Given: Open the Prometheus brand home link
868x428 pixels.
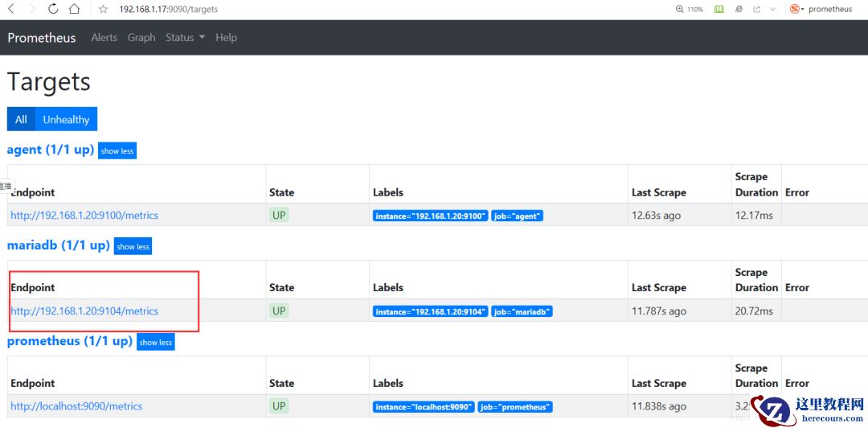Looking at the screenshot, I should (x=42, y=38).
